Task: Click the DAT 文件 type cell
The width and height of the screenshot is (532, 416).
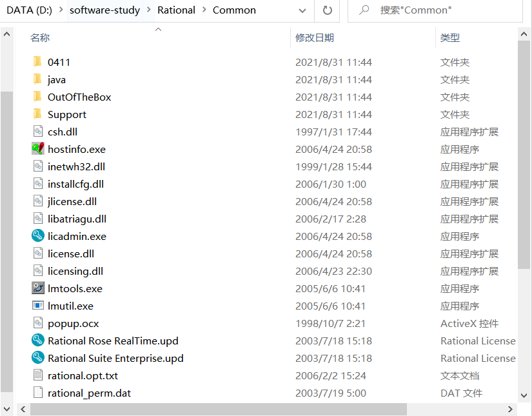Action: pyautogui.click(x=461, y=393)
